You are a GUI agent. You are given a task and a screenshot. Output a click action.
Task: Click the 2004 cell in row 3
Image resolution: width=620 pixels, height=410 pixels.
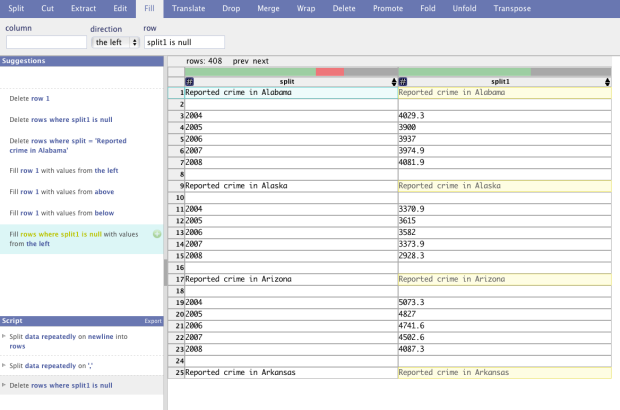click(291, 116)
